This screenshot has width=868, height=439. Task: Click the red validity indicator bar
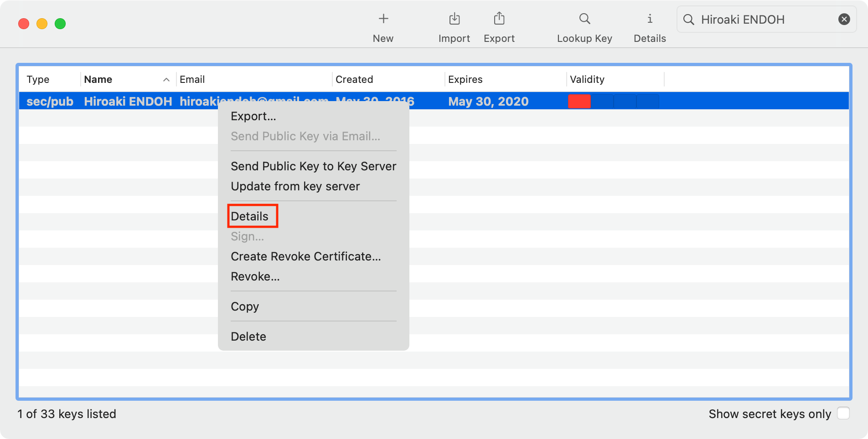pyautogui.click(x=579, y=101)
